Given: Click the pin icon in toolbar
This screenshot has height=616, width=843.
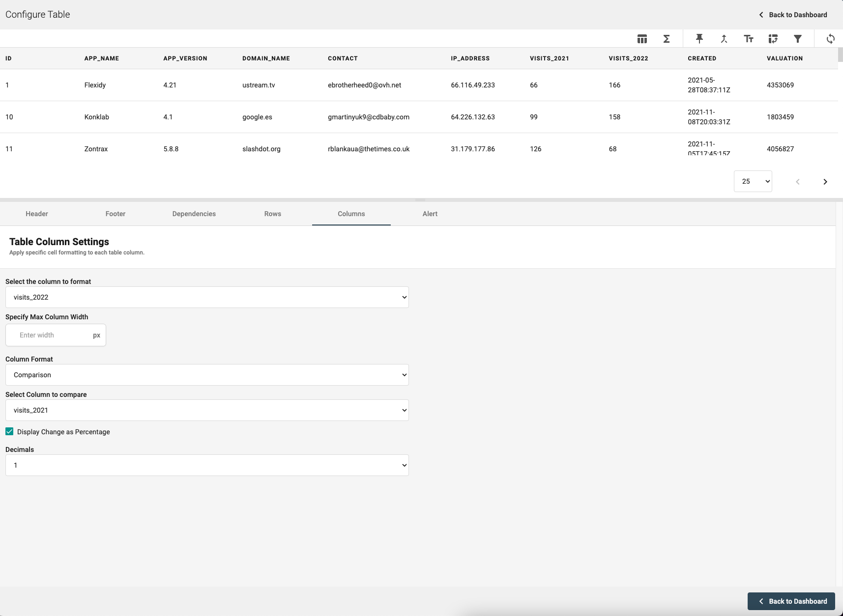Looking at the screenshot, I should [x=699, y=39].
